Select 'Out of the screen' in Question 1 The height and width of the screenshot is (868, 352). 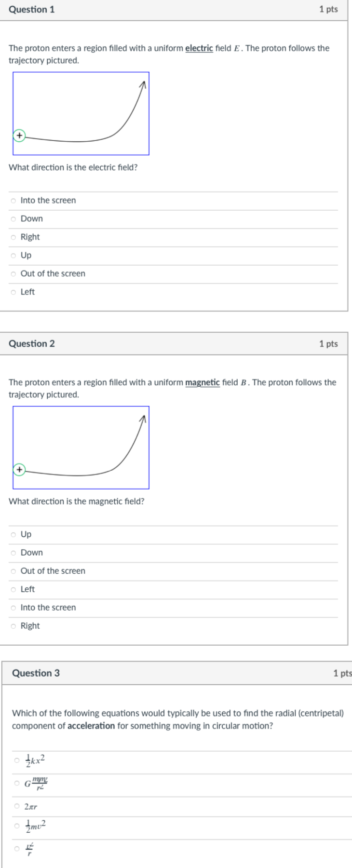coord(14,274)
